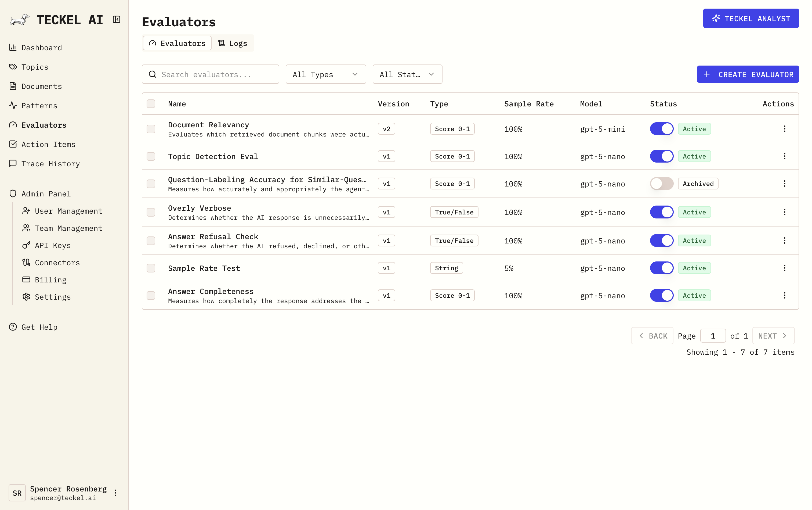
Task: Click the Create Evaluator button
Action: pyautogui.click(x=748, y=74)
